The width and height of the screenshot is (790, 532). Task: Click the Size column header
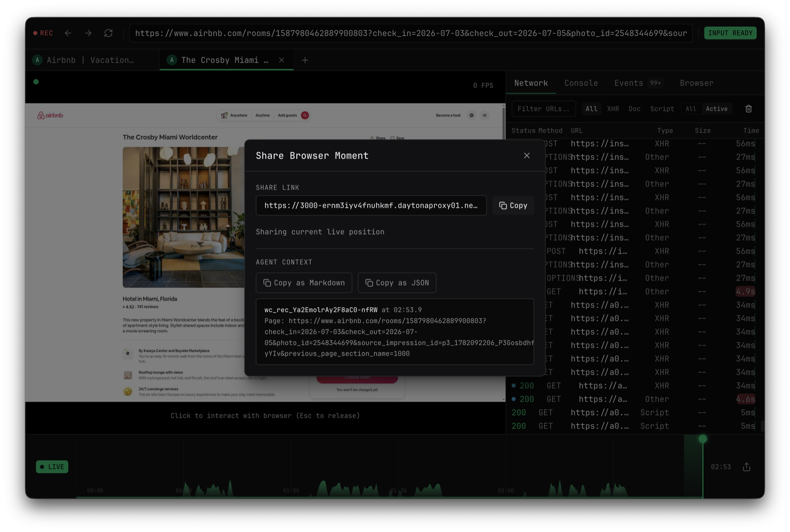point(703,130)
